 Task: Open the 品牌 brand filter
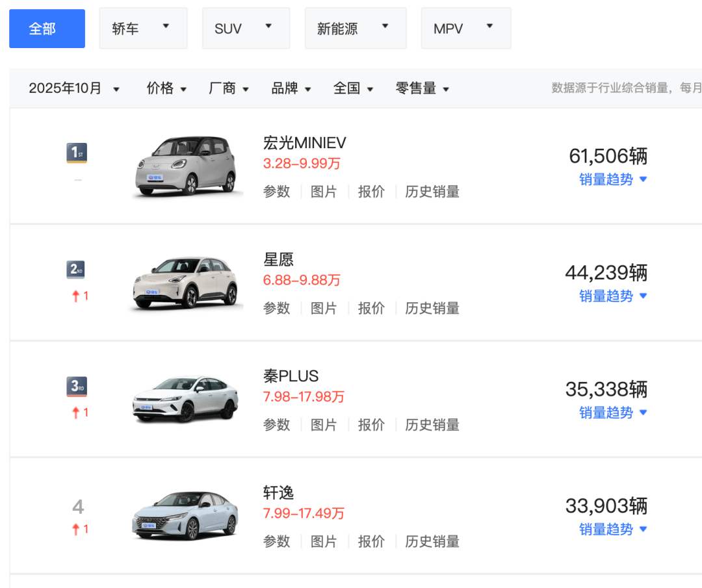pyautogui.click(x=291, y=88)
